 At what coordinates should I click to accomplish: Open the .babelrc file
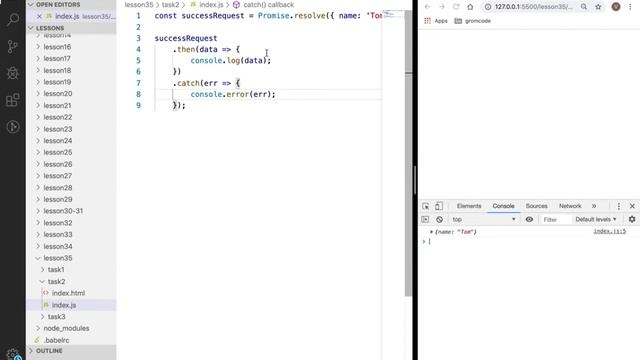coord(56,340)
